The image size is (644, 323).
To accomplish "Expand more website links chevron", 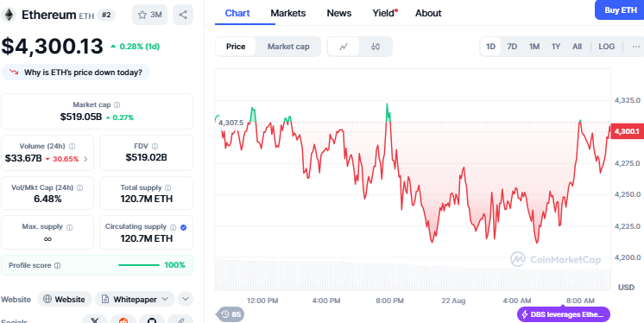I will (x=186, y=299).
